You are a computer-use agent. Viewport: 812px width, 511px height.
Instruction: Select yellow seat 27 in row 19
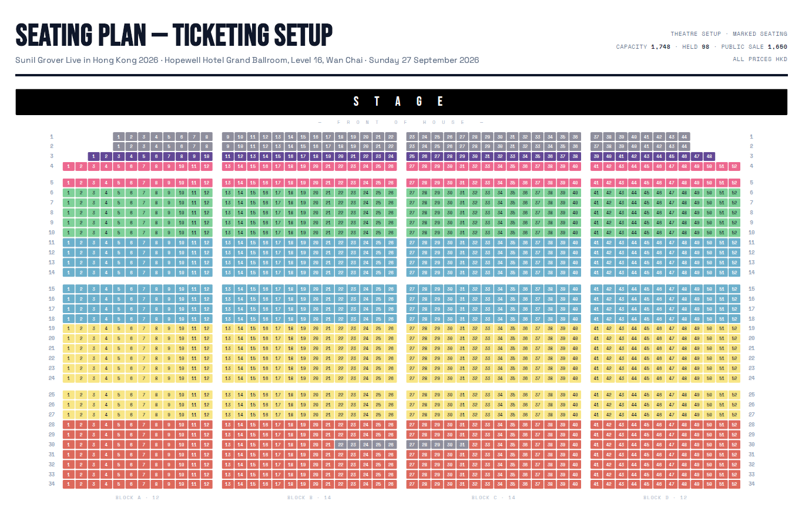tap(412, 328)
